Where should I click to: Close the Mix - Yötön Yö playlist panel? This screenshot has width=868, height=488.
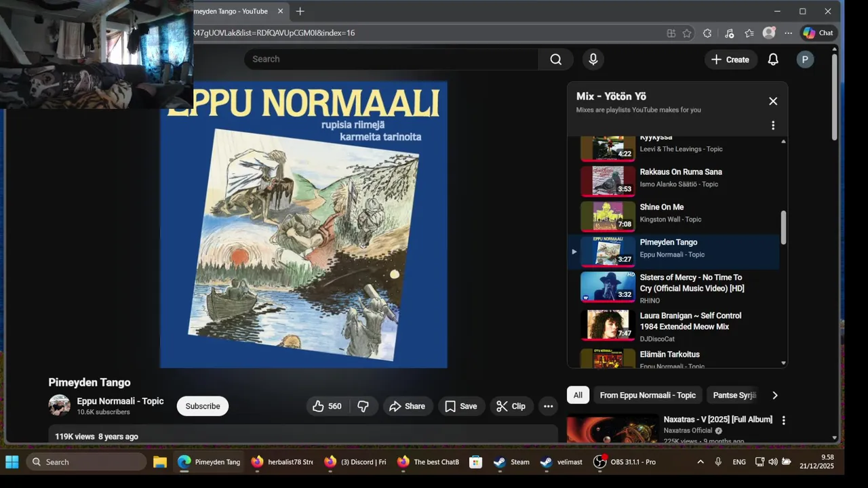point(773,101)
